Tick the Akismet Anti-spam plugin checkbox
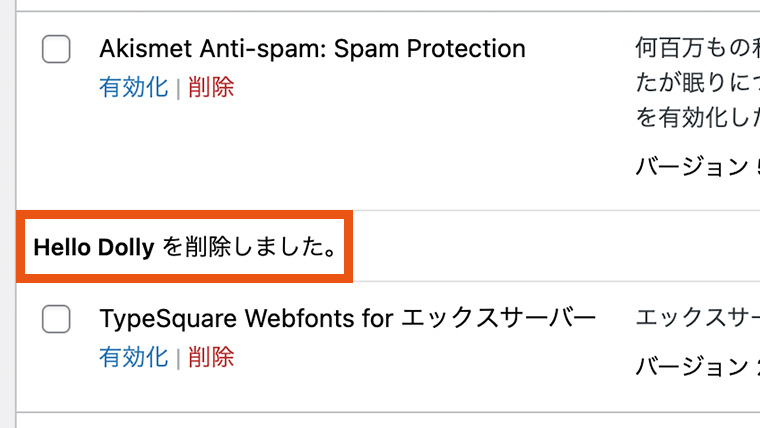The width and height of the screenshot is (760, 428). tap(56, 49)
